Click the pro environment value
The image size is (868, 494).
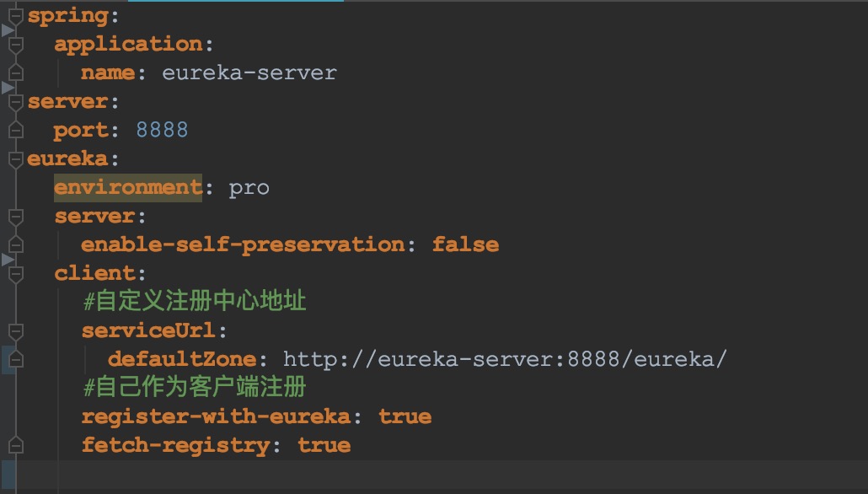tap(249, 187)
